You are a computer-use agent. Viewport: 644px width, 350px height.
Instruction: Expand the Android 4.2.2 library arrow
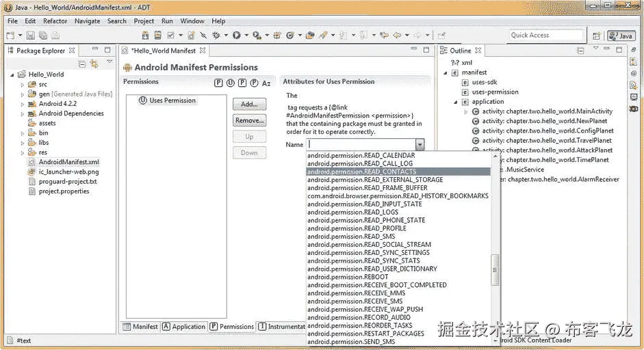tap(22, 104)
